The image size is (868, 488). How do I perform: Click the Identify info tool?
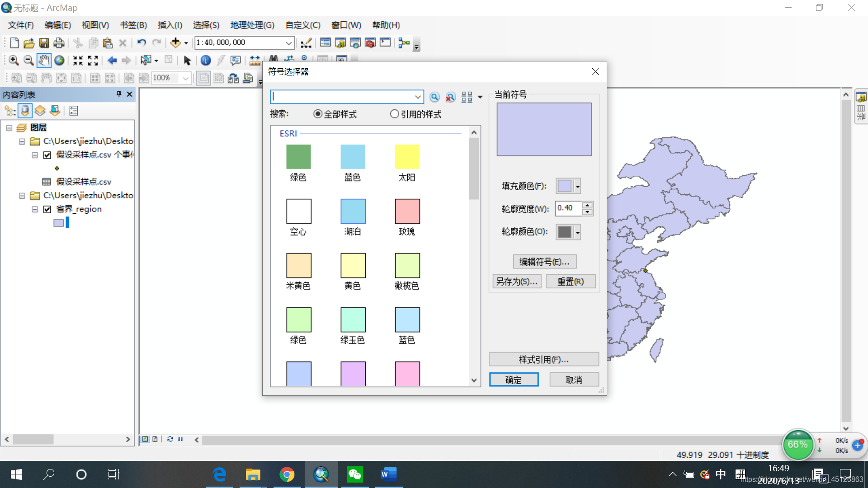[x=205, y=60]
